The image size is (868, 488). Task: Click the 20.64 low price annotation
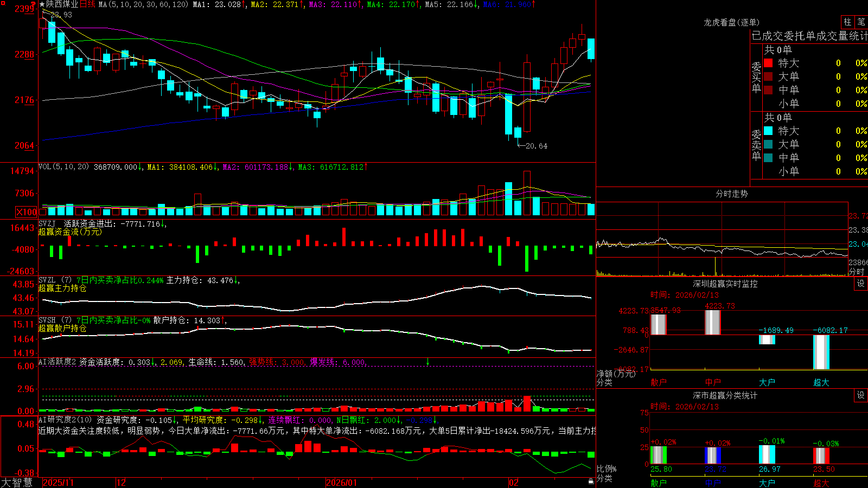537,146
